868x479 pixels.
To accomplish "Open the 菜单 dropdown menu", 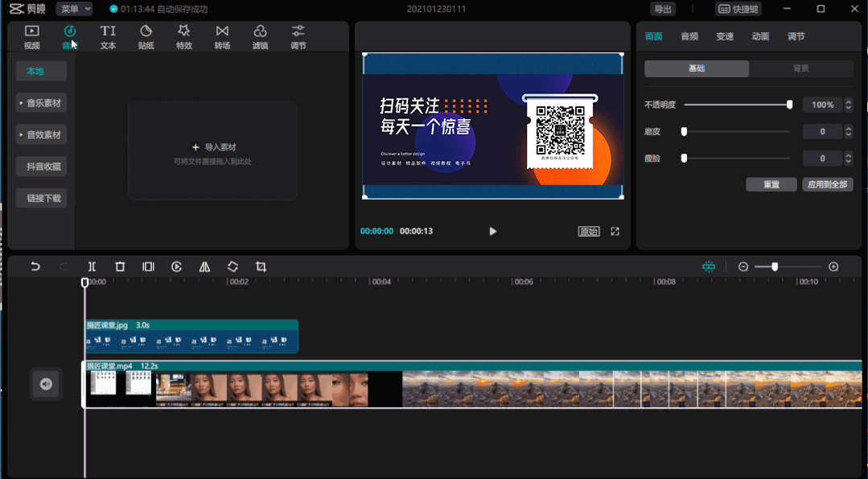I will tap(74, 9).
